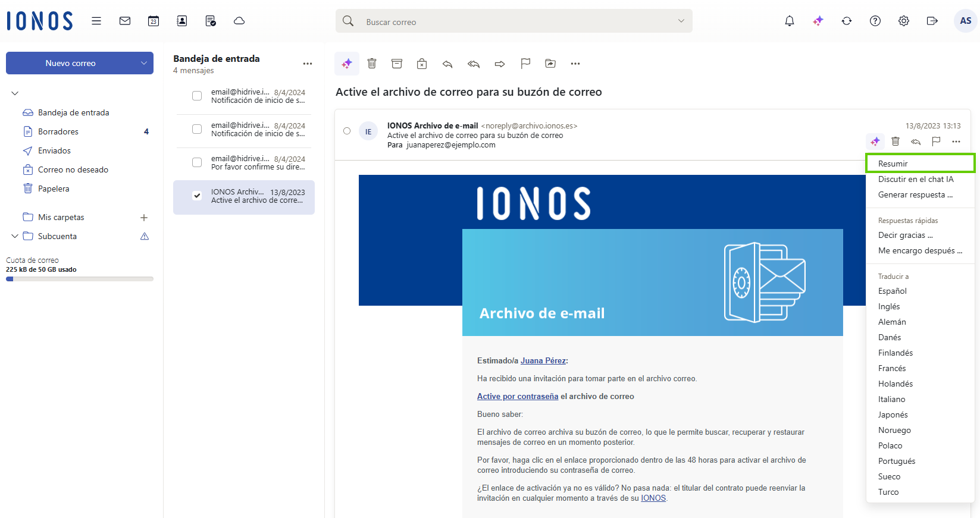Open the cloud drive icon in header
This screenshot has width=980, height=518.
click(x=239, y=21)
